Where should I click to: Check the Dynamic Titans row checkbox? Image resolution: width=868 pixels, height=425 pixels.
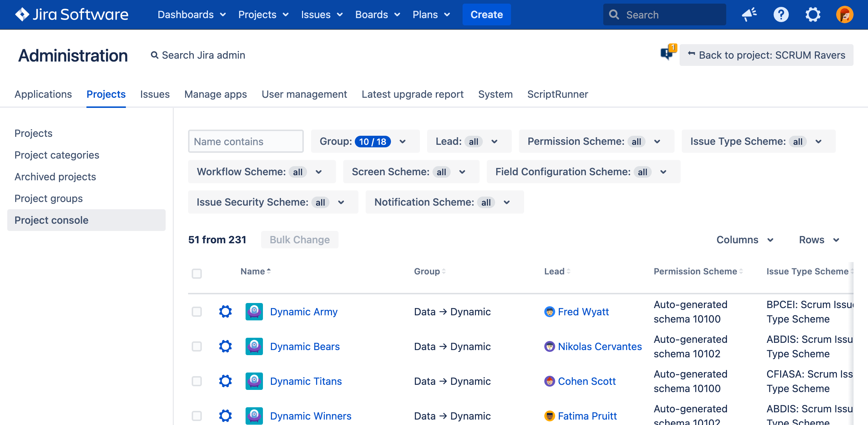[197, 381]
